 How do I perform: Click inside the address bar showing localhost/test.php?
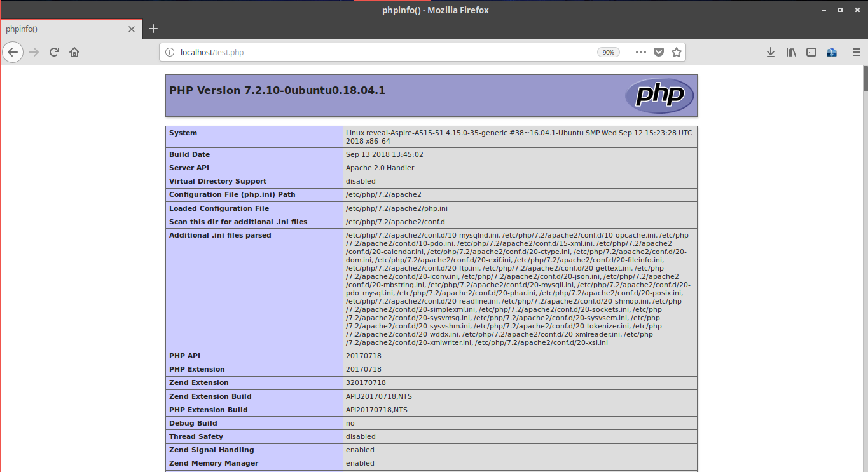382,52
